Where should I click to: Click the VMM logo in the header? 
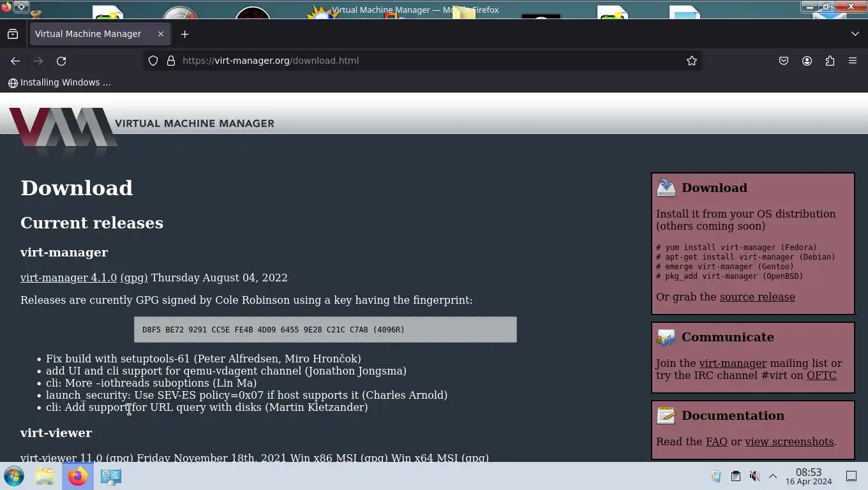(63, 129)
